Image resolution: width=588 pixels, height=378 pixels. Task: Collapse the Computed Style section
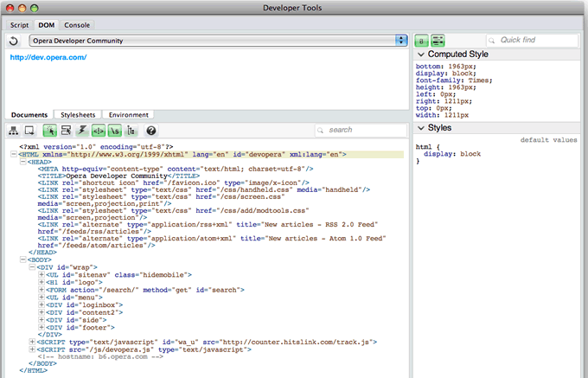tap(421, 54)
